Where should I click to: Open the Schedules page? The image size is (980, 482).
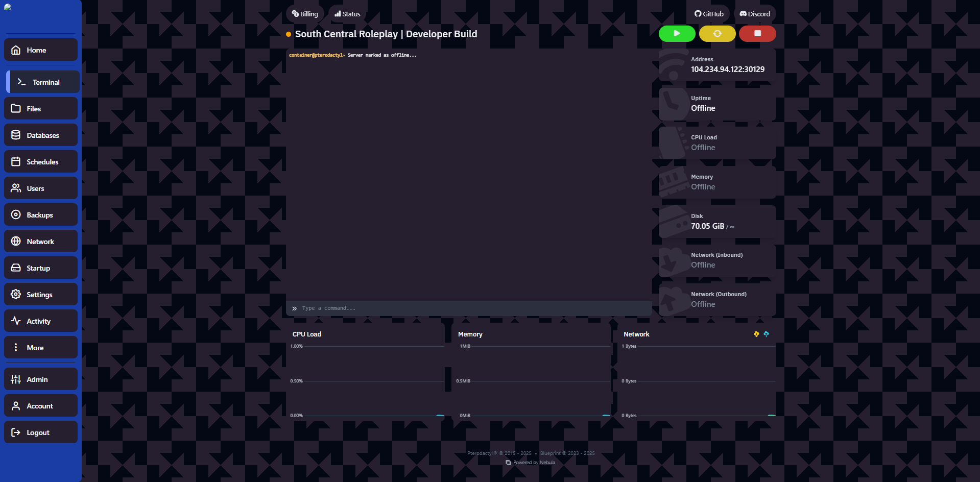41,162
